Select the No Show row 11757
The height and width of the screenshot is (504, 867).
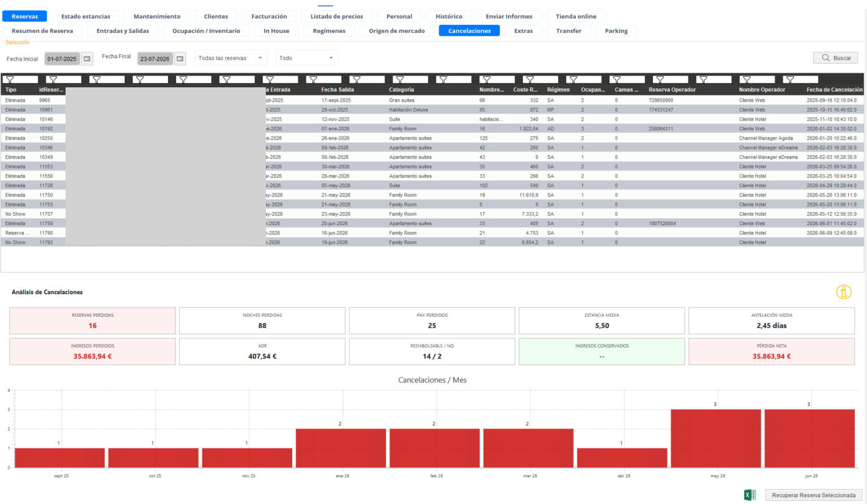pos(433,214)
